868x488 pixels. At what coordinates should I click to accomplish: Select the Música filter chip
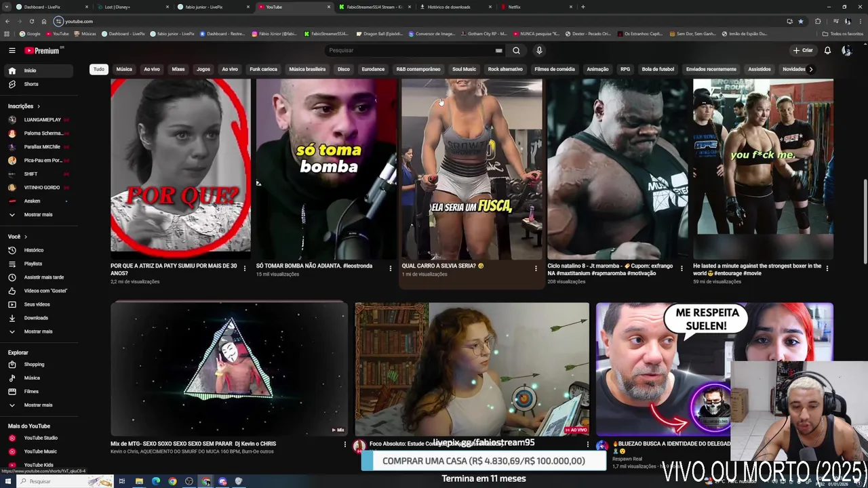124,69
